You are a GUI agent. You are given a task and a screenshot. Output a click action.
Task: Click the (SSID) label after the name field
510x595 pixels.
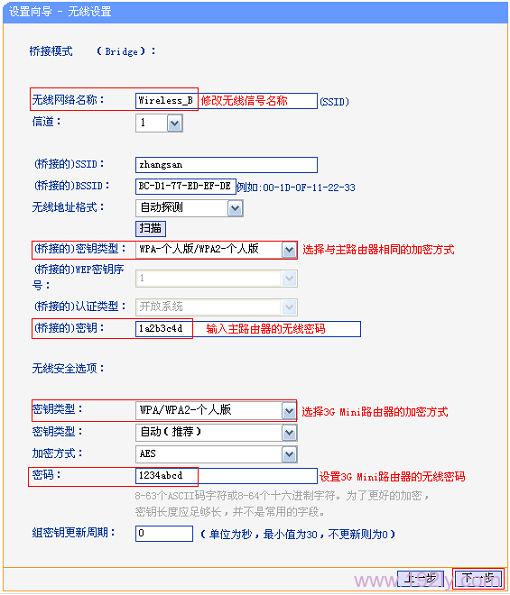pyautogui.click(x=334, y=102)
